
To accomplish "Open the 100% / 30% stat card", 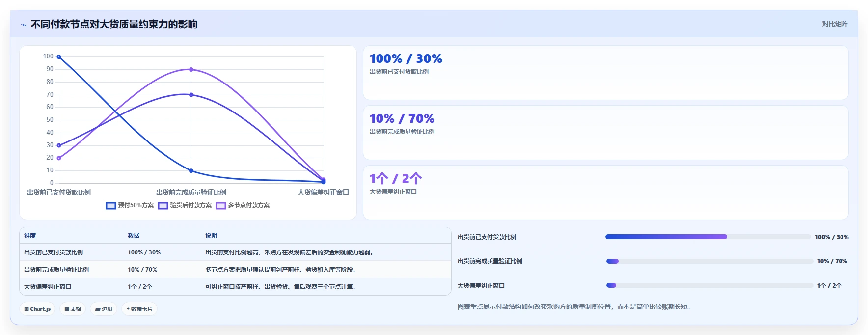I will click(605, 73).
